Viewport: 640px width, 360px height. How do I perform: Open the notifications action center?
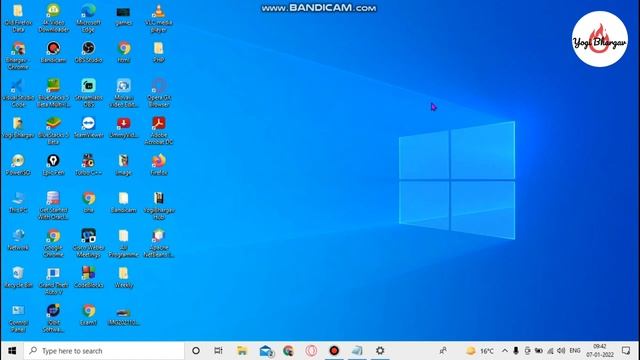[626, 351]
